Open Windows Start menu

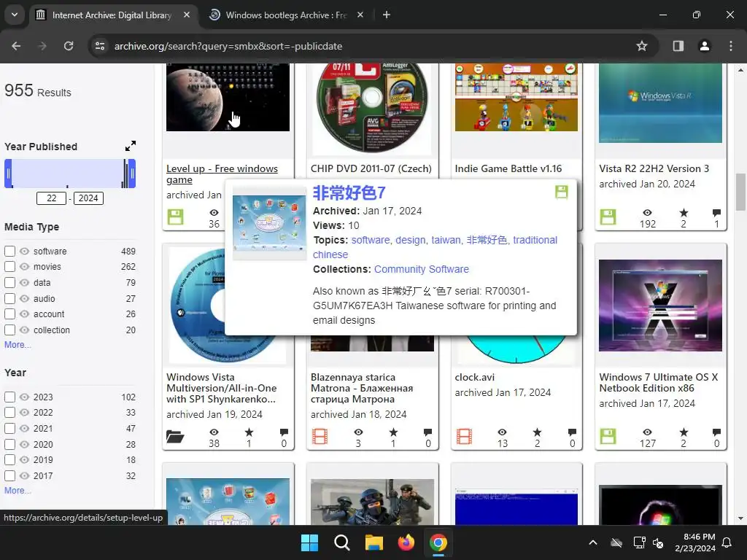[309, 542]
